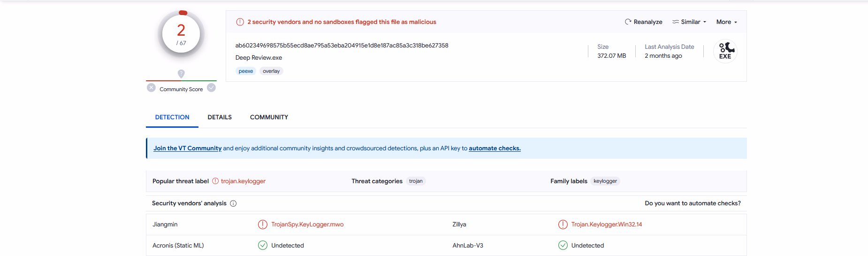Click the Acronis (Static ML) vendor name
The width and height of the screenshot is (868, 256).
tap(178, 245)
